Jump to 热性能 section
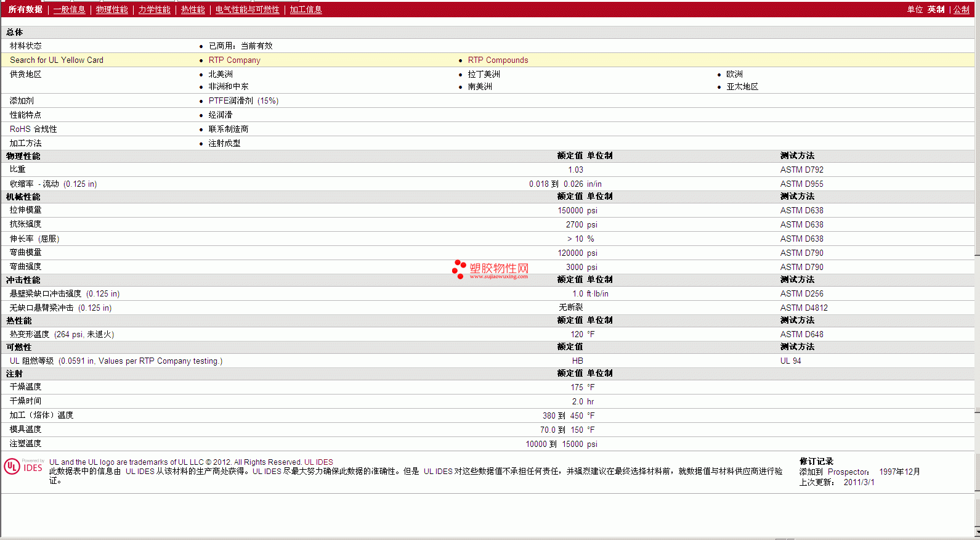This screenshot has width=980, height=540. 193,10
